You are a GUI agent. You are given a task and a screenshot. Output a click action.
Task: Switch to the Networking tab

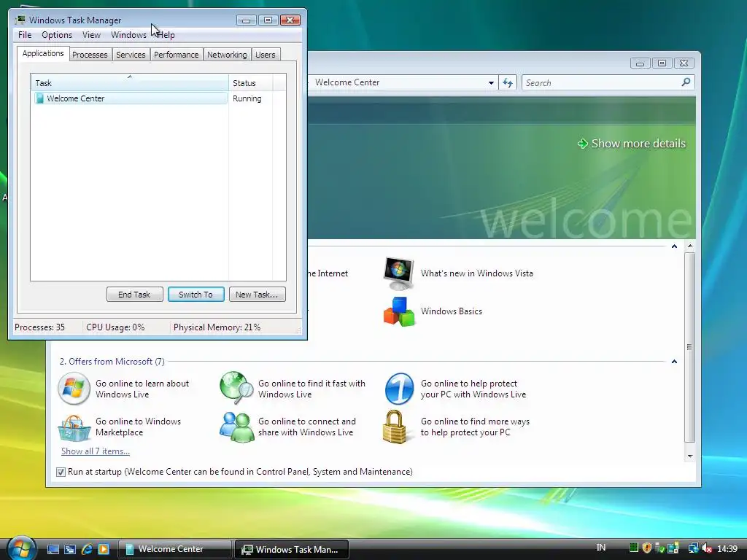(228, 55)
